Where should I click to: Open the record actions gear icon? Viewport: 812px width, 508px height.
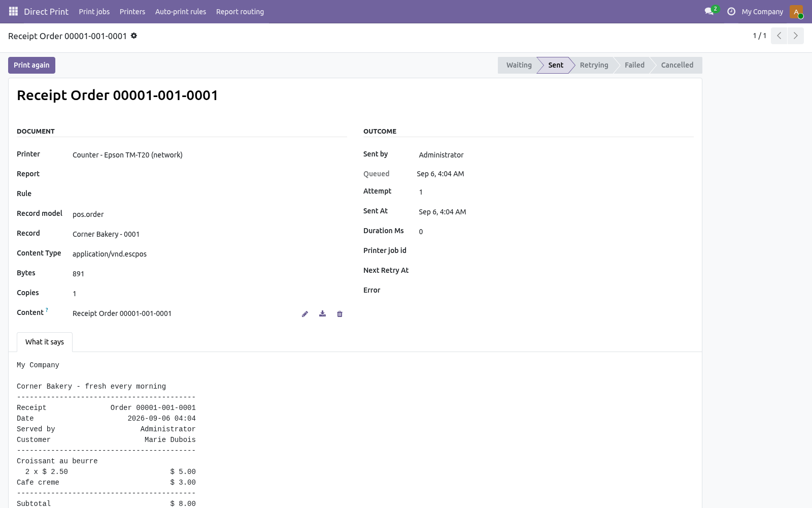coord(134,36)
